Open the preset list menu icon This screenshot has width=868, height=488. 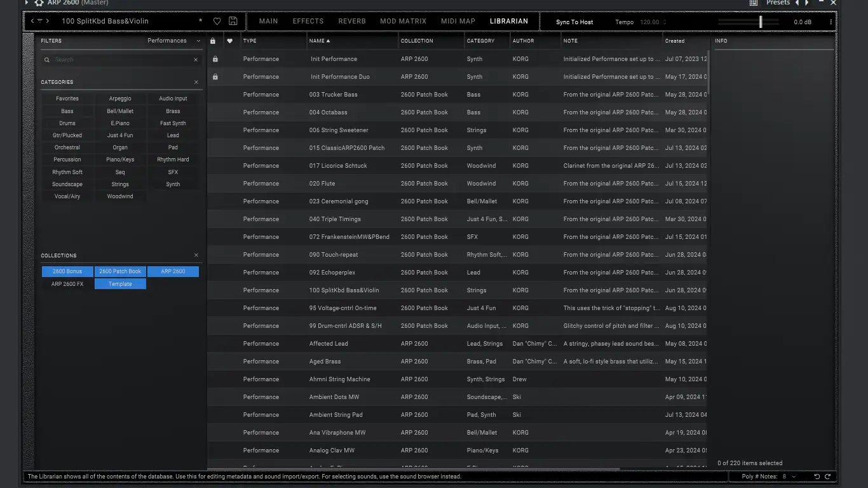click(39, 21)
